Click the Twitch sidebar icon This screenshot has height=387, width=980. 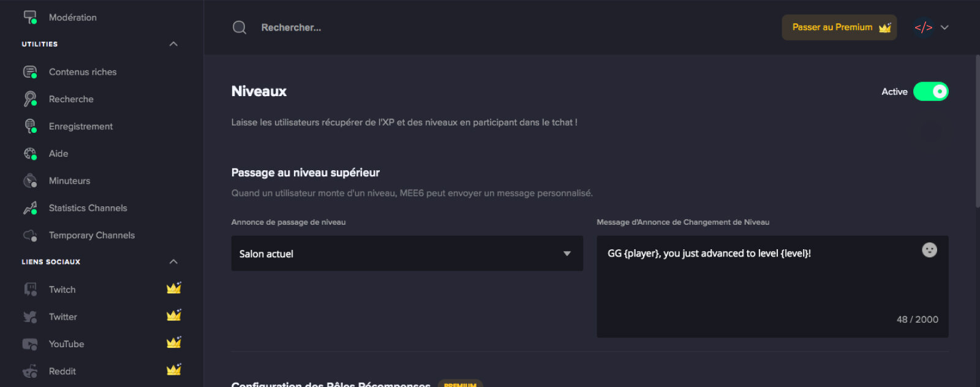coord(30,289)
